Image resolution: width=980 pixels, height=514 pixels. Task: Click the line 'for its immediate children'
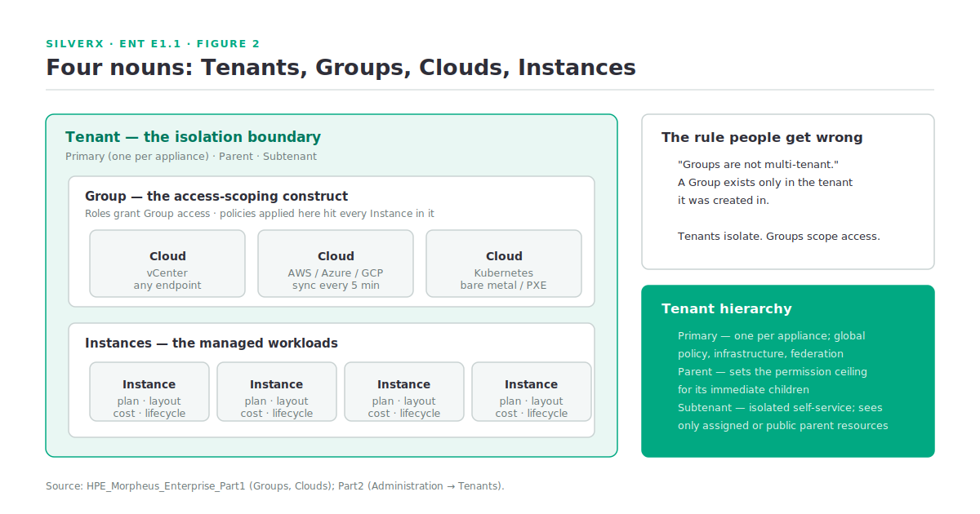744,390
